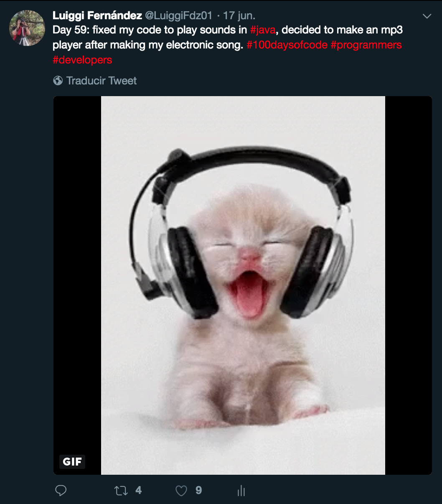Like the tweet with heart icon
Screen dimensions: 442x504
click(181, 491)
